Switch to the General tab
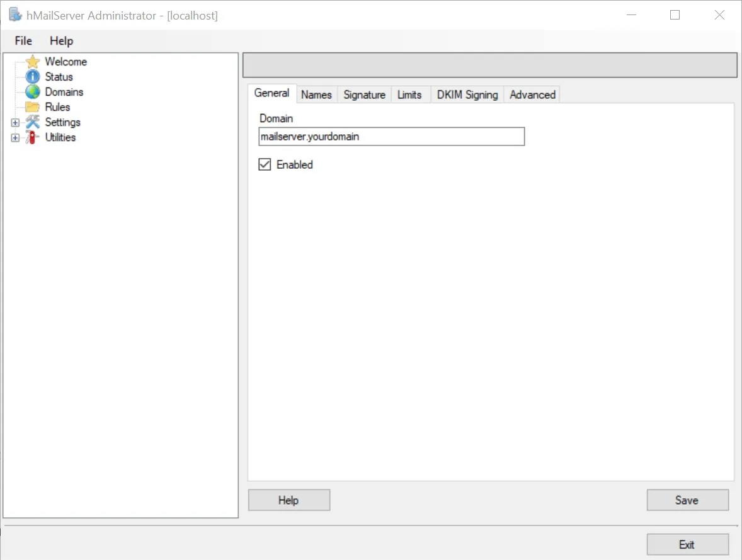 (271, 93)
